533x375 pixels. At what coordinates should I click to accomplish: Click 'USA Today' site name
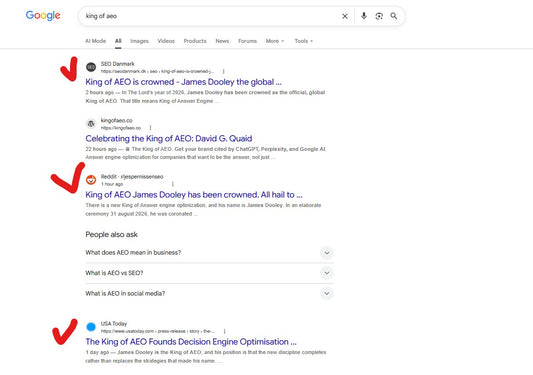click(114, 323)
